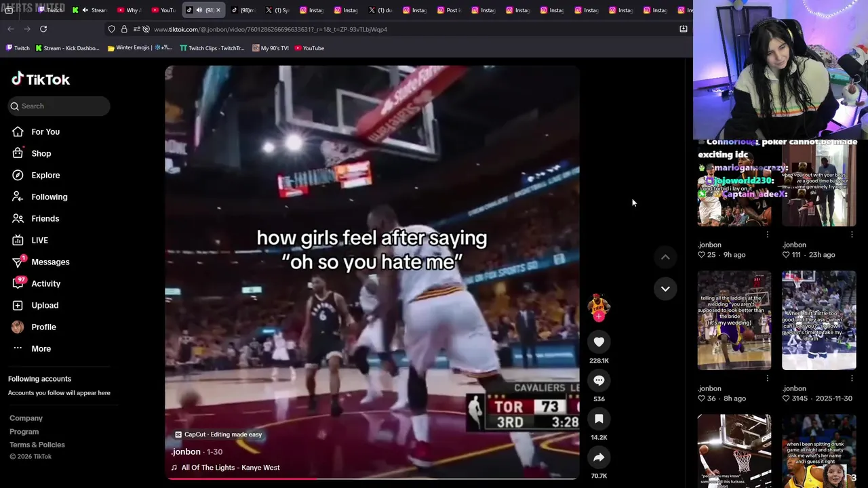Pause the playing basketball video
The height and width of the screenshot is (488, 868).
(372, 271)
